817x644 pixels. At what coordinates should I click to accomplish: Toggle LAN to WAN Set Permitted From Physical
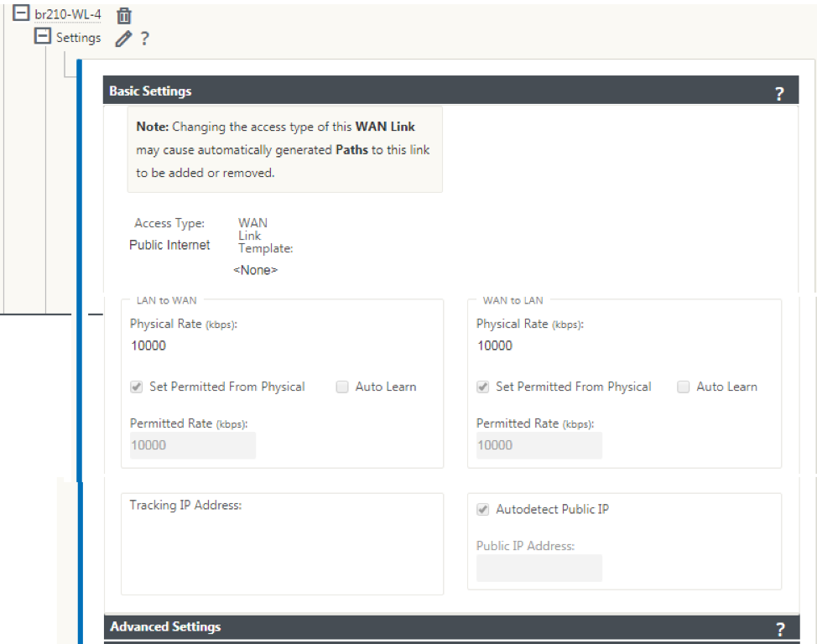137,387
